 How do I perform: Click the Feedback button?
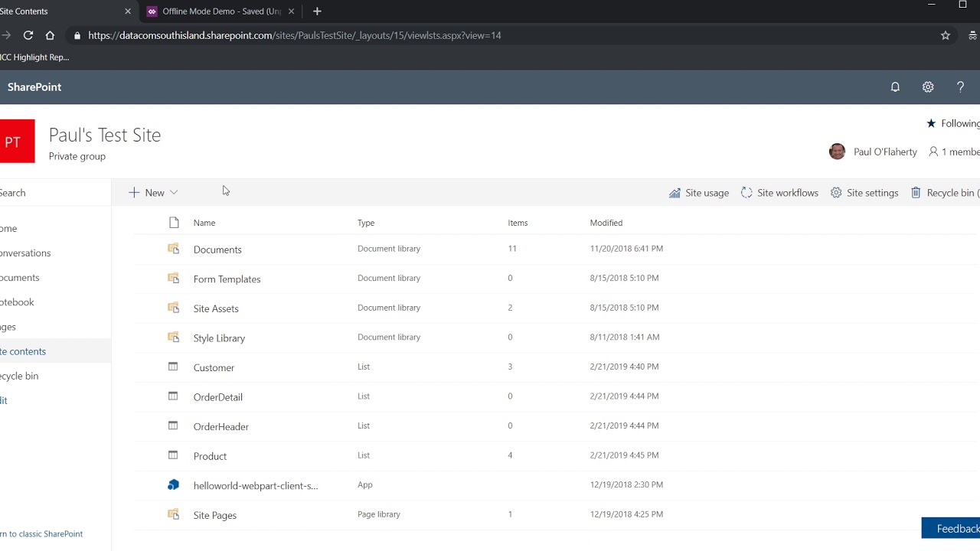pyautogui.click(x=955, y=528)
